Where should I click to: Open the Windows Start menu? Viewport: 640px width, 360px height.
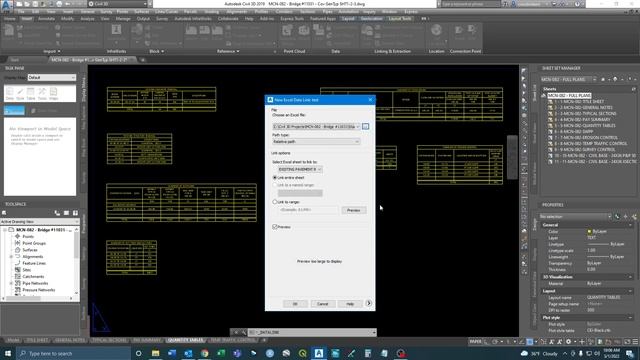click(x=8, y=353)
